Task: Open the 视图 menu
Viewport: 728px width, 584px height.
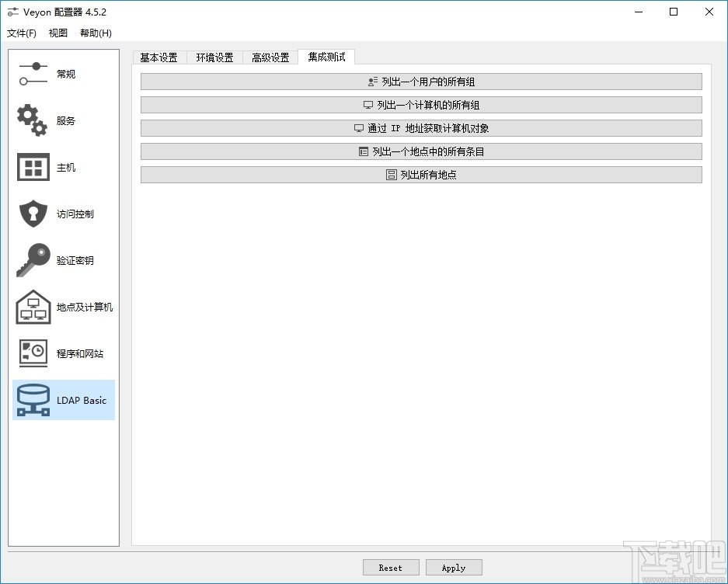Action: 57,33
